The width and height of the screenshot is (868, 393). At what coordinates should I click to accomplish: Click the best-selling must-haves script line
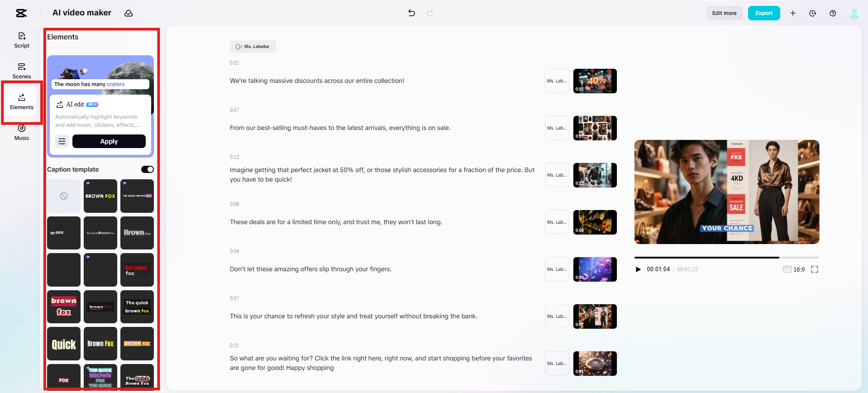pyautogui.click(x=340, y=128)
